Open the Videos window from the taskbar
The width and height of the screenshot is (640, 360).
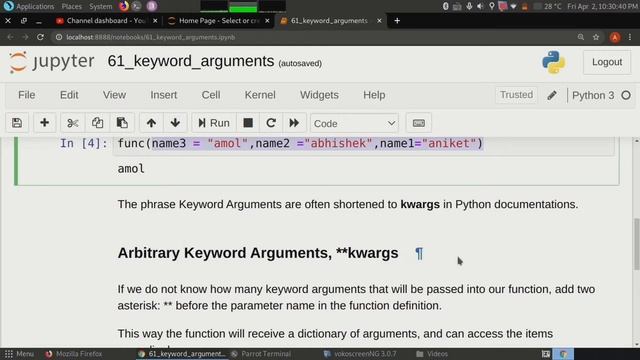point(432,354)
